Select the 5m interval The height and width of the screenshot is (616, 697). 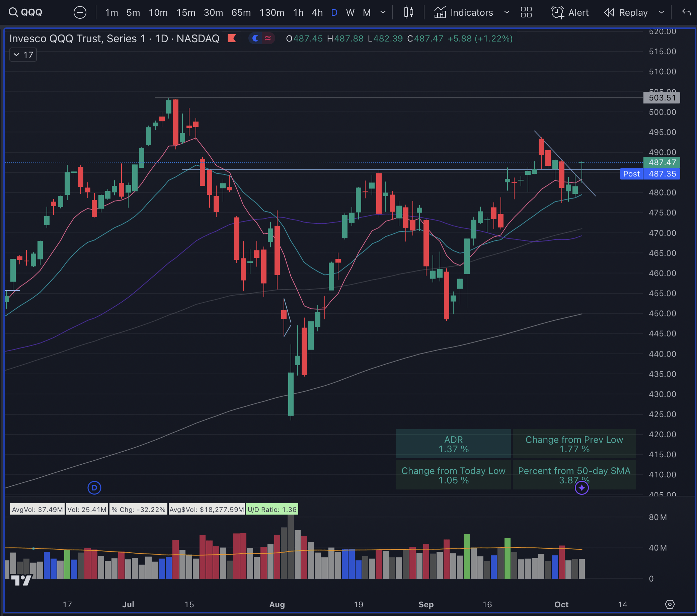[x=133, y=12]
